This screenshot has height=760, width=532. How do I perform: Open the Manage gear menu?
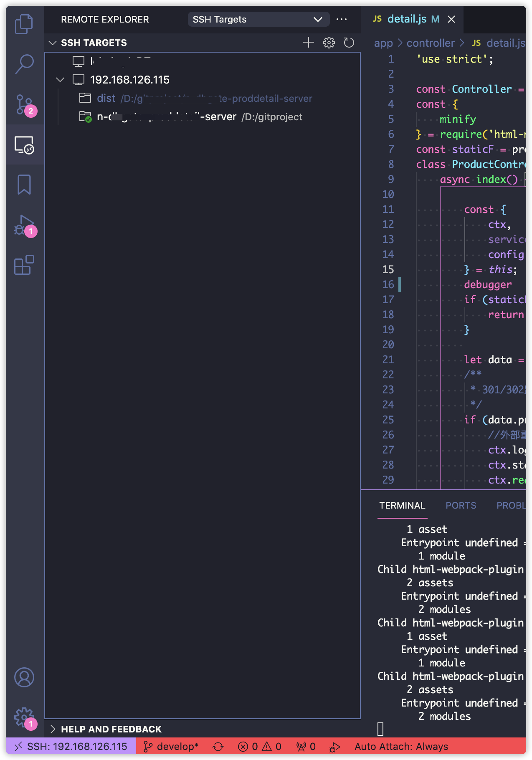(24, 717)
